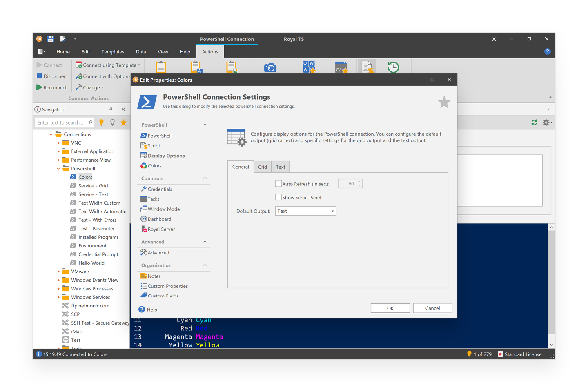This screenshot has height=392, width=588.
Task: Expand the VMware folder in the tree
Action: (59, 271)
